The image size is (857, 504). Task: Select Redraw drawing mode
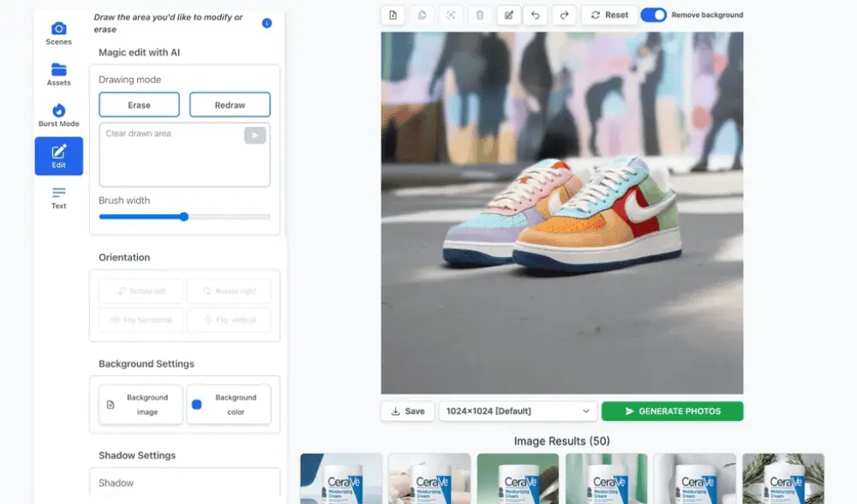point(230,105)
